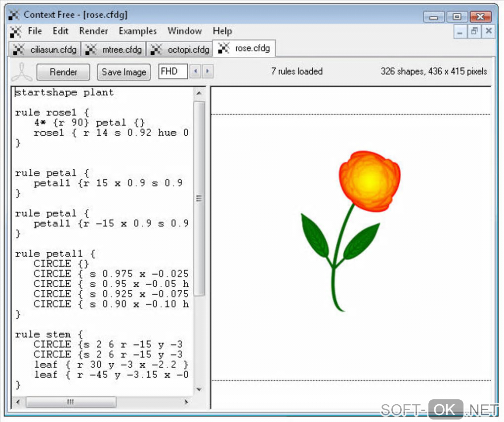Viewport: 504px width, 422px height.
Task: Click the 'leaf { r 30 y -3 x -2.2 }' line
Action: tap(111, 365)
